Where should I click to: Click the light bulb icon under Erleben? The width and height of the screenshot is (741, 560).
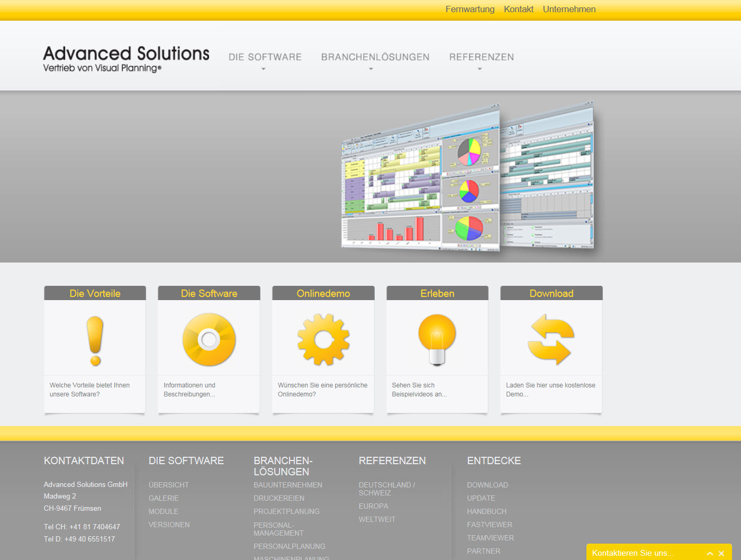(437, 340)
